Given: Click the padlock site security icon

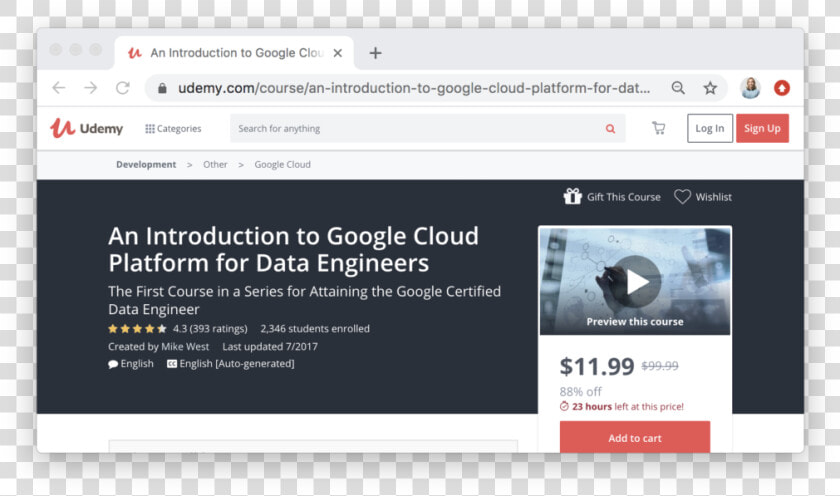Looking at the screenshot, I should point(162,88).
